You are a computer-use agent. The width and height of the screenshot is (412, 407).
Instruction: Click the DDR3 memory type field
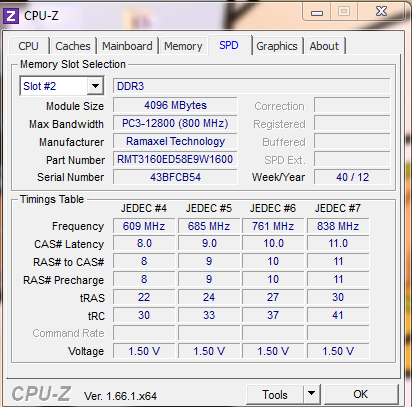point(251,86)
